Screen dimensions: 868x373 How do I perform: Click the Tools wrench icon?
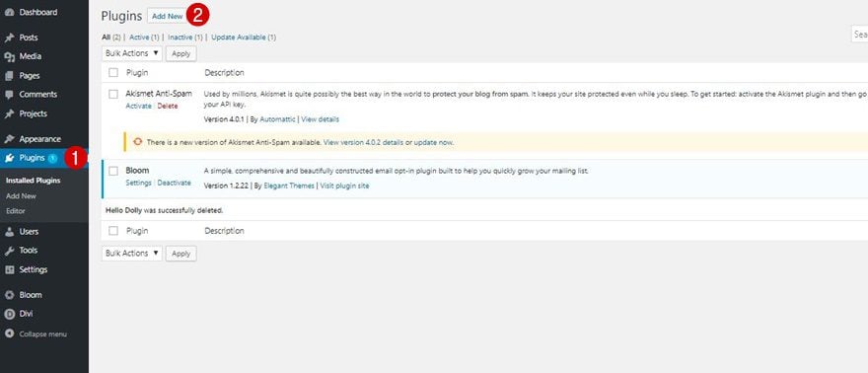coord(10,251)
